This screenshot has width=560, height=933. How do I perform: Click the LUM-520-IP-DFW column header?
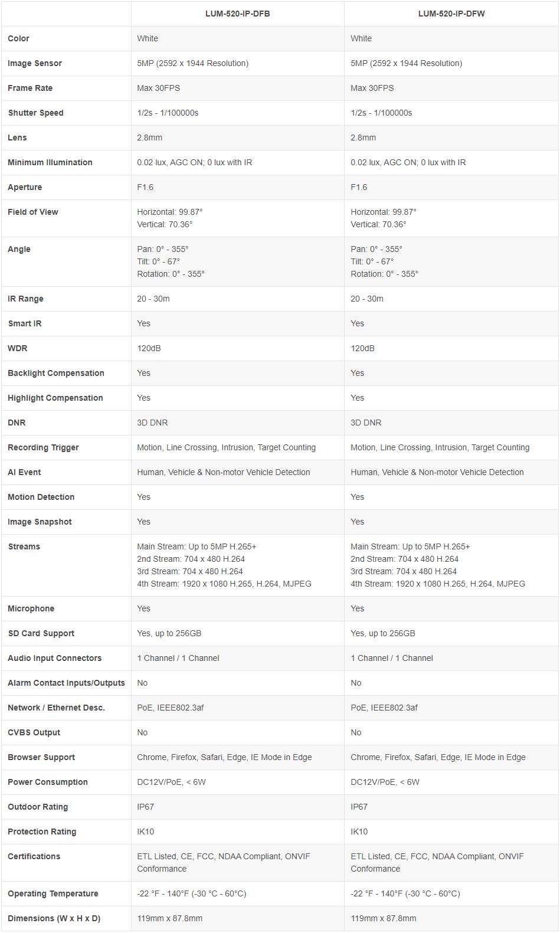click(x=451, y=14)
